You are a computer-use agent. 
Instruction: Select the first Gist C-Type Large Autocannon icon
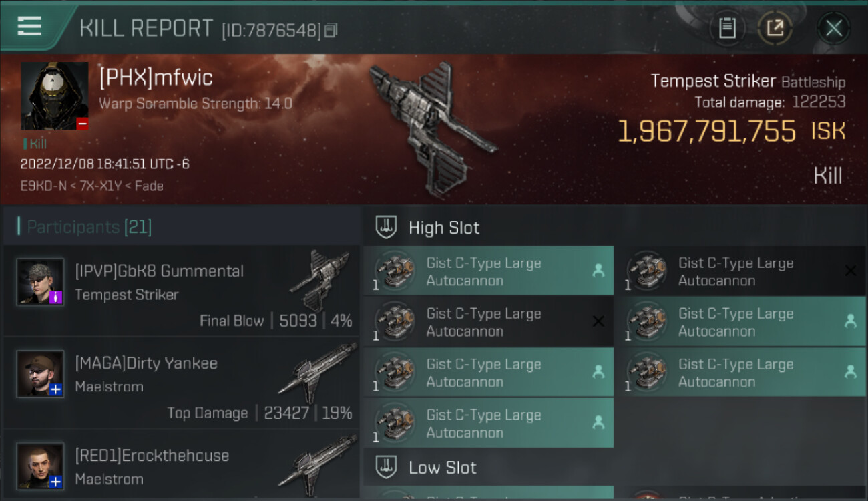pyautogui.click(x=394, y=271)
